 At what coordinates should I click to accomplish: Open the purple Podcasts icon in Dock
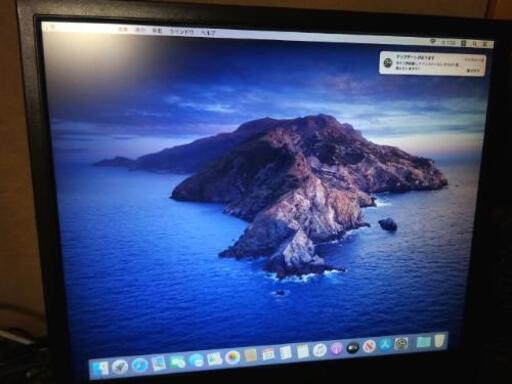click(x=337, y=349)
